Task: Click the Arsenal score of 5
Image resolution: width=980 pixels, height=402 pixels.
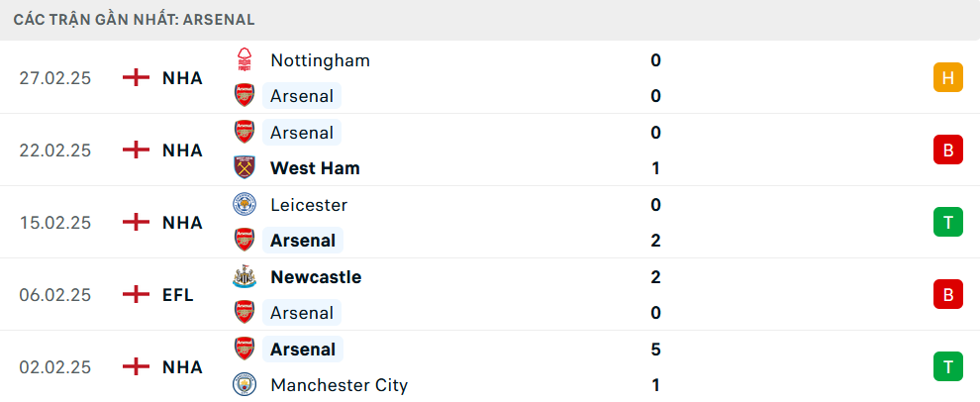Action: pyautogui.click(x=655, y=350)
